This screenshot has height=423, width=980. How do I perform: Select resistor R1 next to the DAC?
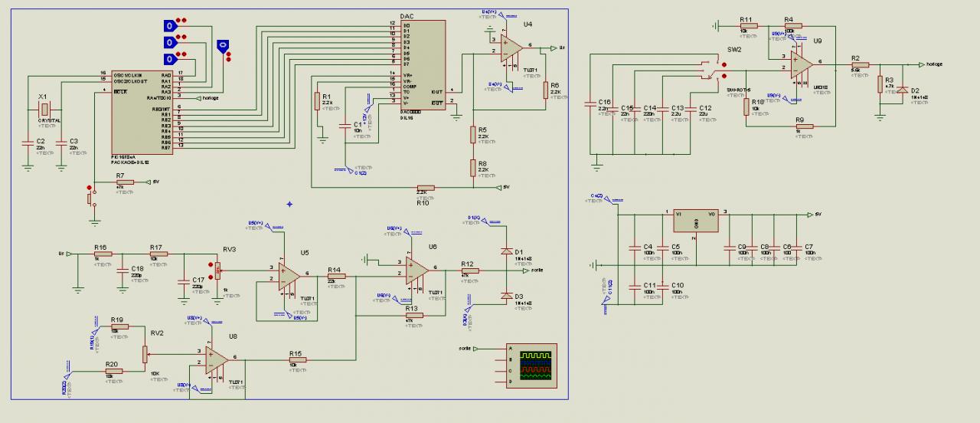(316, 101)
